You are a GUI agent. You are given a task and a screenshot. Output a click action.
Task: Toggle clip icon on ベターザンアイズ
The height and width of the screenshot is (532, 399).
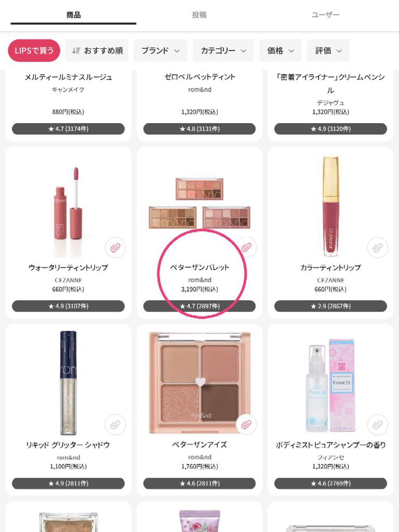click(246, 424)
